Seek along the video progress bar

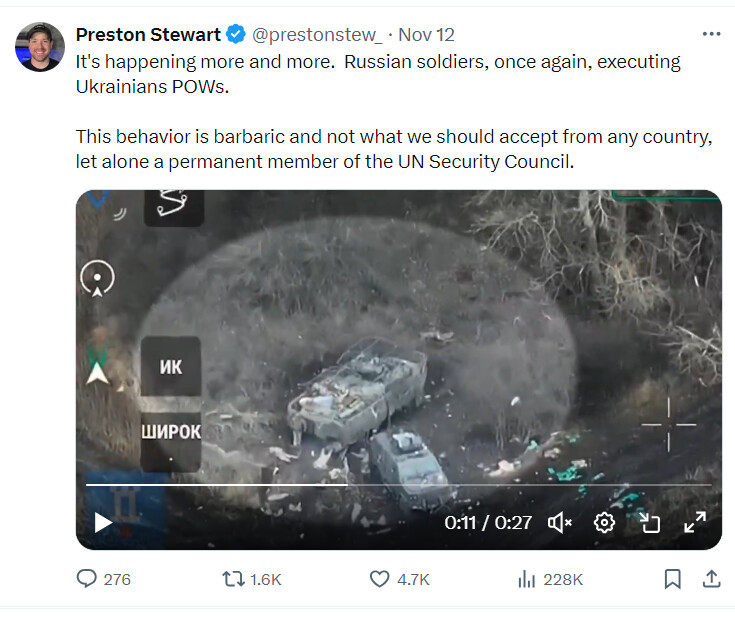click(x=398, y=484)
